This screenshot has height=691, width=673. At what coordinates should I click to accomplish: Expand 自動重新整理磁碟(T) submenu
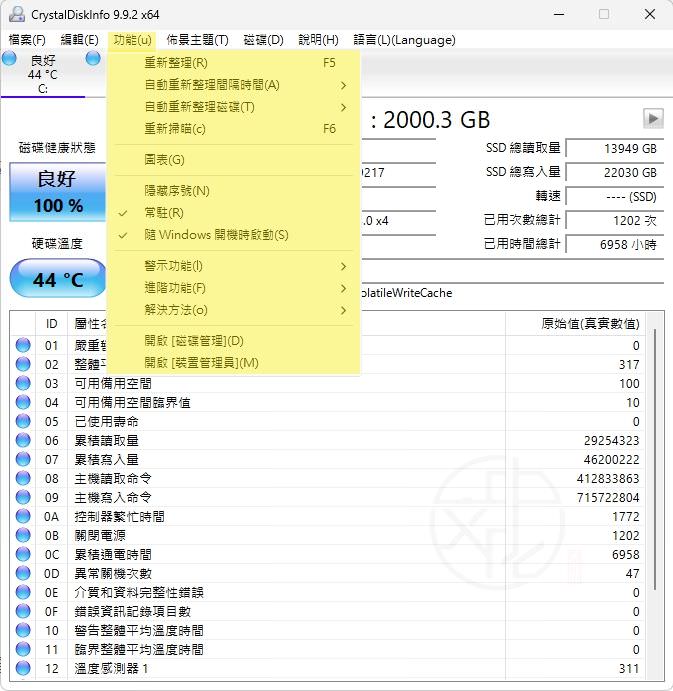(x=234, y=107)
